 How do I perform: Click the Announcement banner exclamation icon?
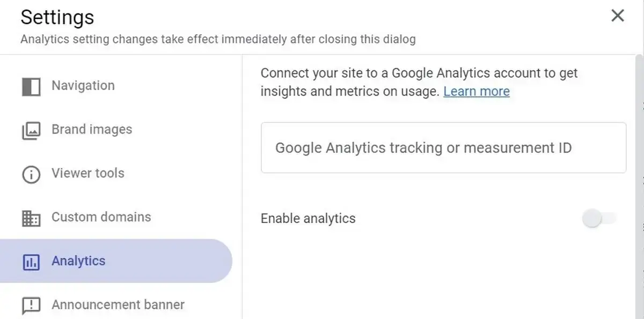click(31, 306)
